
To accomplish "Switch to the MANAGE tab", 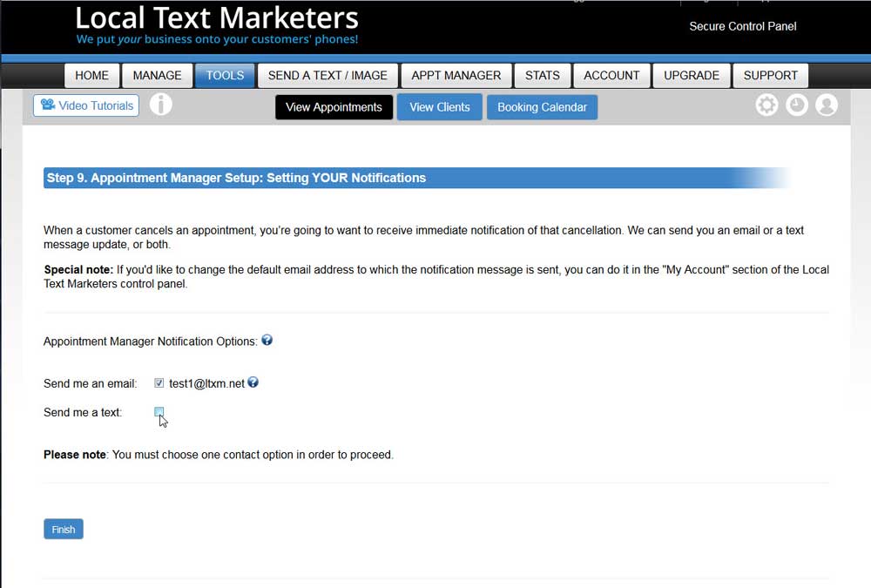I will [157, 75].
